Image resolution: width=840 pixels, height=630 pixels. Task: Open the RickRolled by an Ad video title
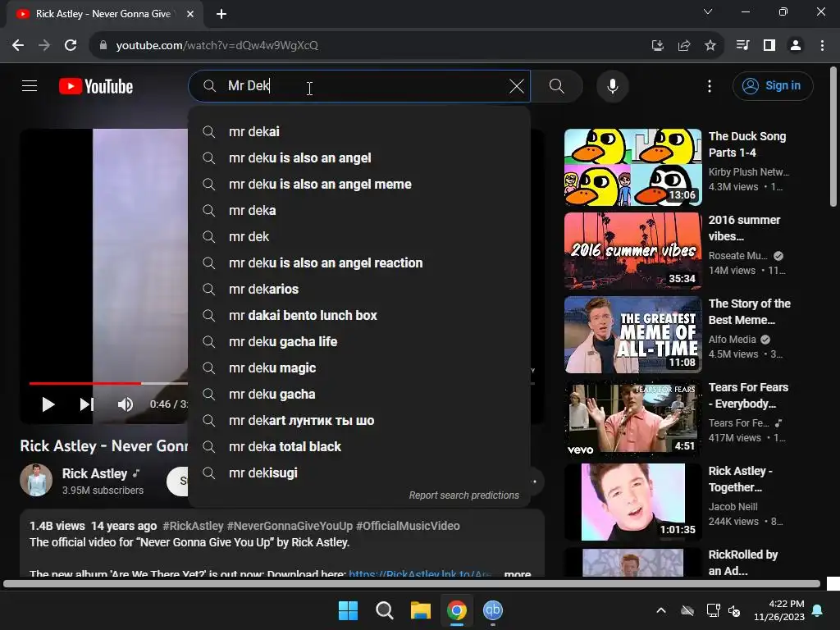(743, 563)
